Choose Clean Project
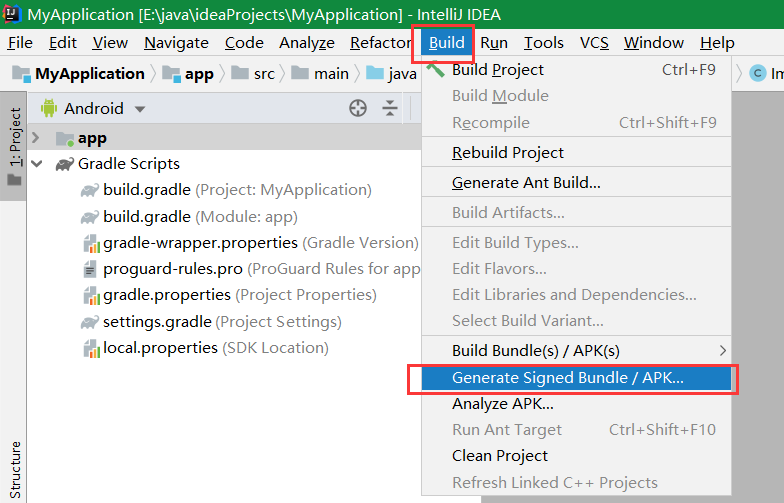The image size is (784, 503). [x=576, y=456]
